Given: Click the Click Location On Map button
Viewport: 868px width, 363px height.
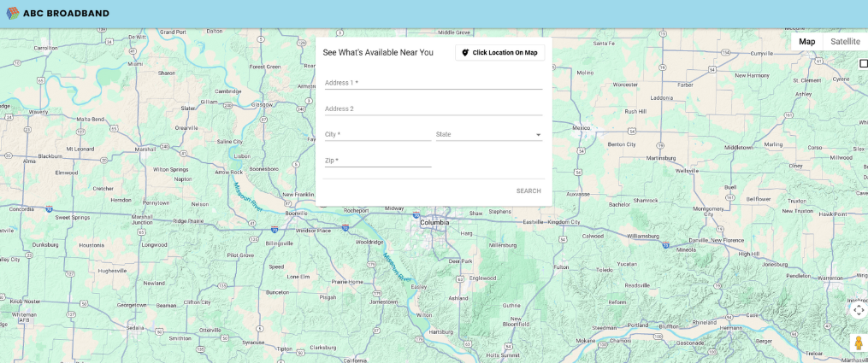Looking at the screenshot, I should point(499,53).
